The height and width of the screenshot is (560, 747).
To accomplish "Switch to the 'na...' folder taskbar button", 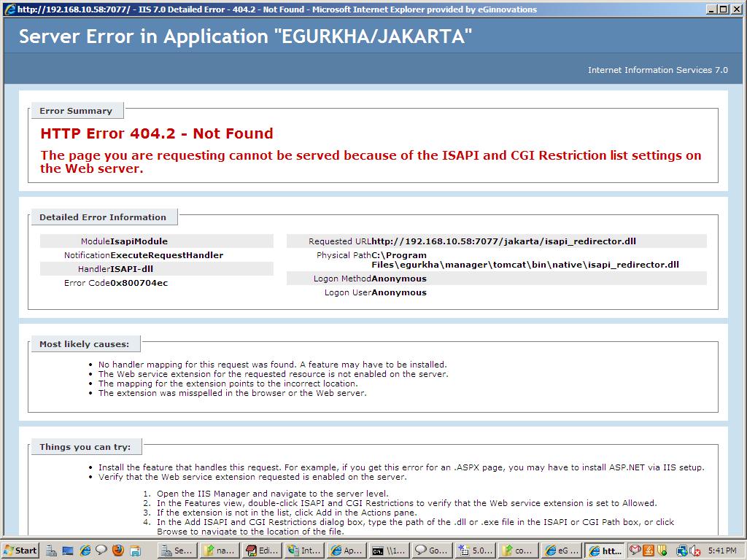I will 219,551.
